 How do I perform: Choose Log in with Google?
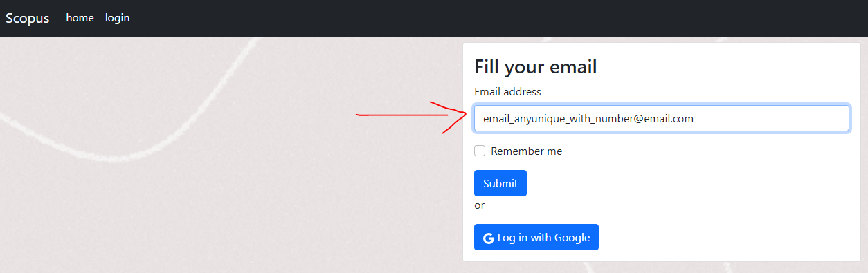coord(536,237)
